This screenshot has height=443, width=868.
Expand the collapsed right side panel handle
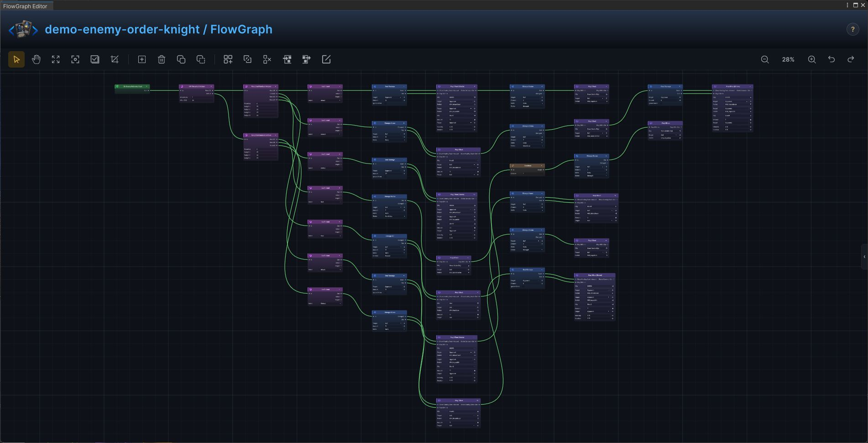tap(864, 257)
